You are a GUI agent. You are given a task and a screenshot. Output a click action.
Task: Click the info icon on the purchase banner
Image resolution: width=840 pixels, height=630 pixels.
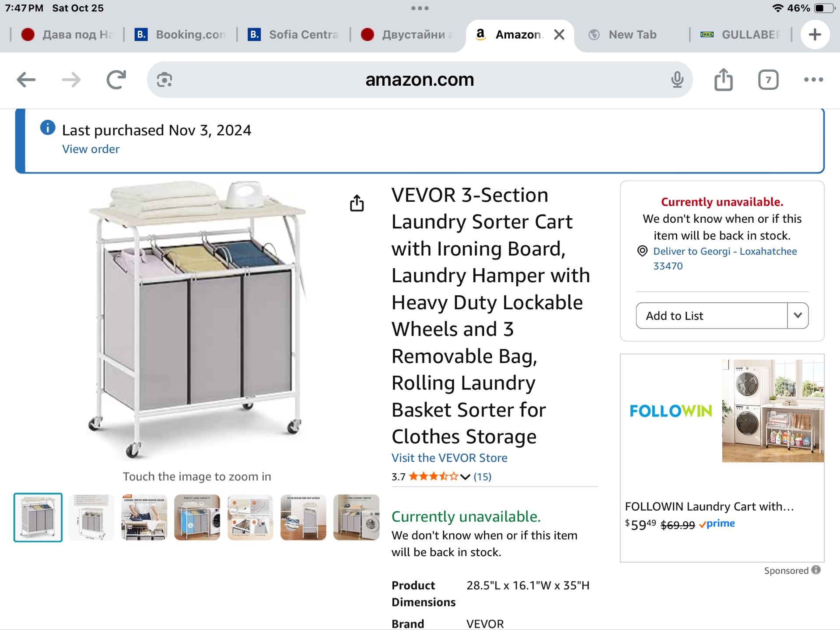point(47,127)
